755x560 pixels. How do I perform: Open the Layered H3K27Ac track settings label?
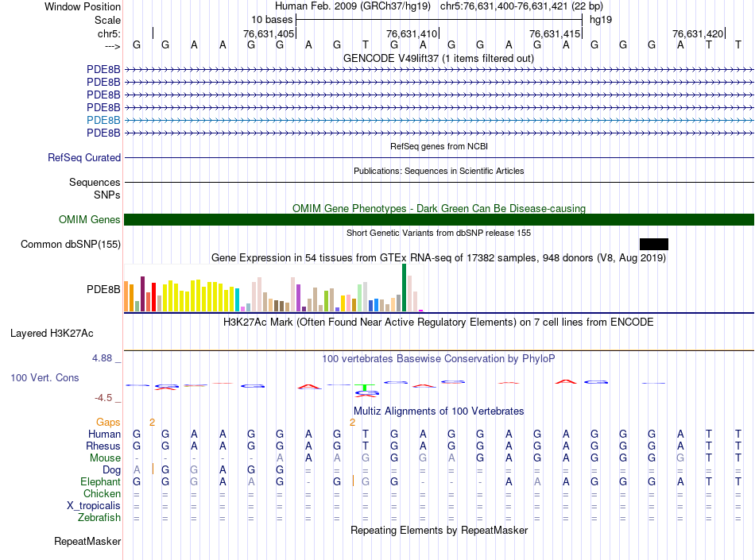coord(52,334)
